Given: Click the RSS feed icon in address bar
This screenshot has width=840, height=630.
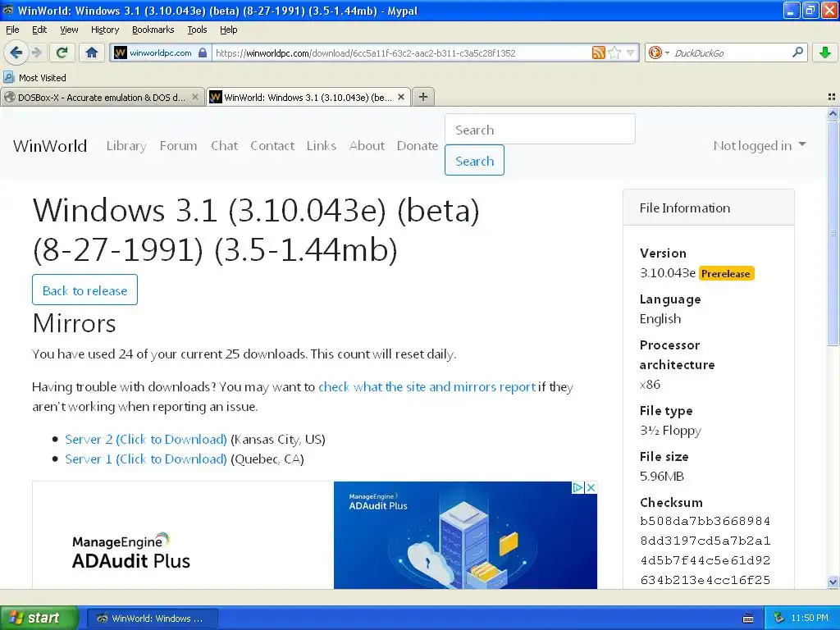Looking at the screenshot, I should (x=598, y=52).
